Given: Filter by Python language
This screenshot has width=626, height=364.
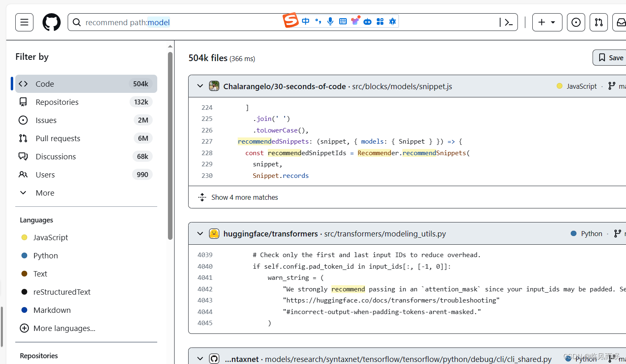Looking at the screenshot, I should click(x=45, y=255).
